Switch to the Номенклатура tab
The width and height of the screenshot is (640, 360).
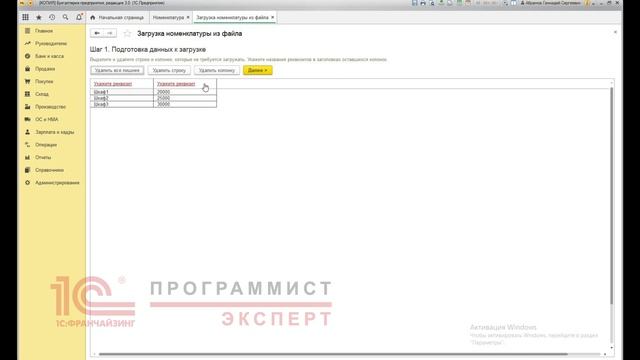pyautogui.click(x=171, y=18)
